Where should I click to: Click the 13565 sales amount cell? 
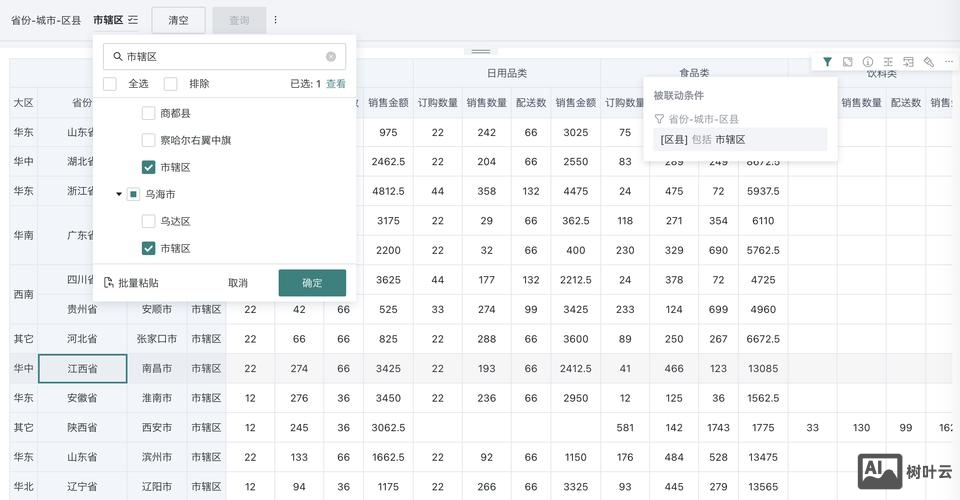click(x=763, y=487)
